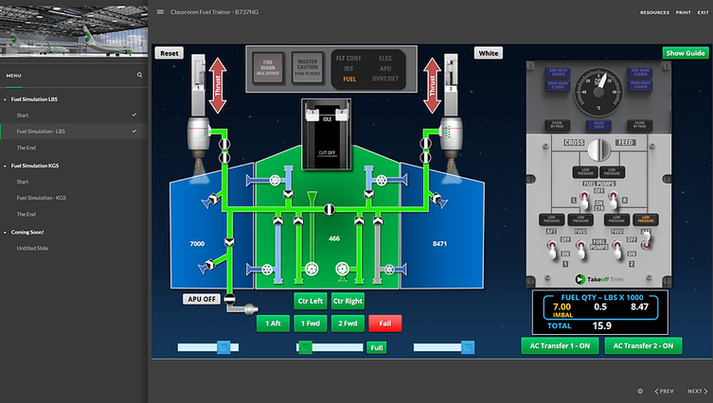The width and height of the screenshot is (713, 403).
Task: Toggle AC Transfer 2 - ON
Action: [x=643, y=346]
